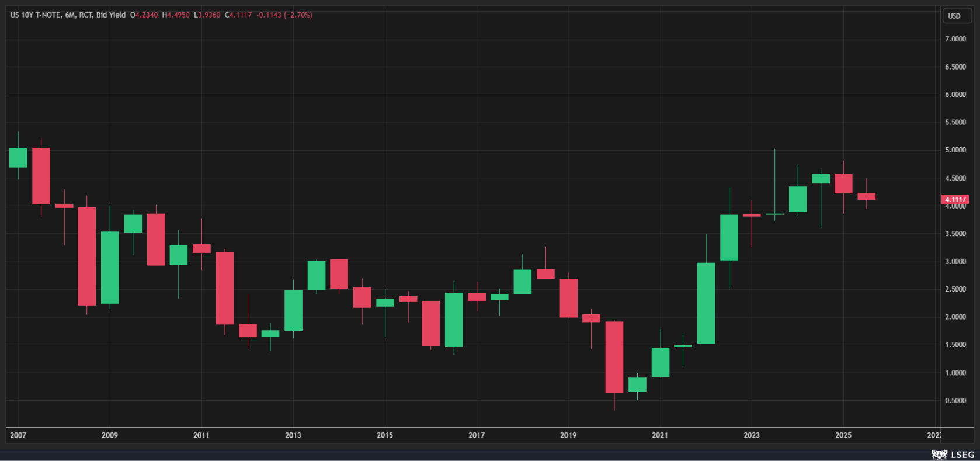This screenshot has width=980, height=461.
Task: Select the red 4.1117 current price label
Action: (955, 200)
